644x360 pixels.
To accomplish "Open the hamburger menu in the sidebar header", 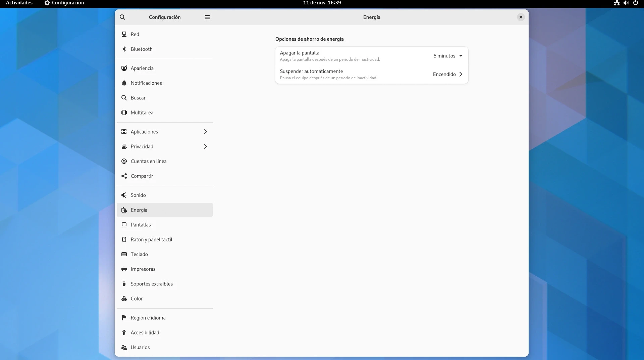I will (x=207, y=17).
